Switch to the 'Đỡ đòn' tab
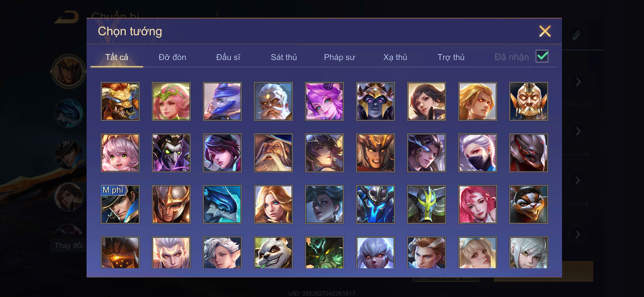Screen dimensions: 644x297 point(172,57)
